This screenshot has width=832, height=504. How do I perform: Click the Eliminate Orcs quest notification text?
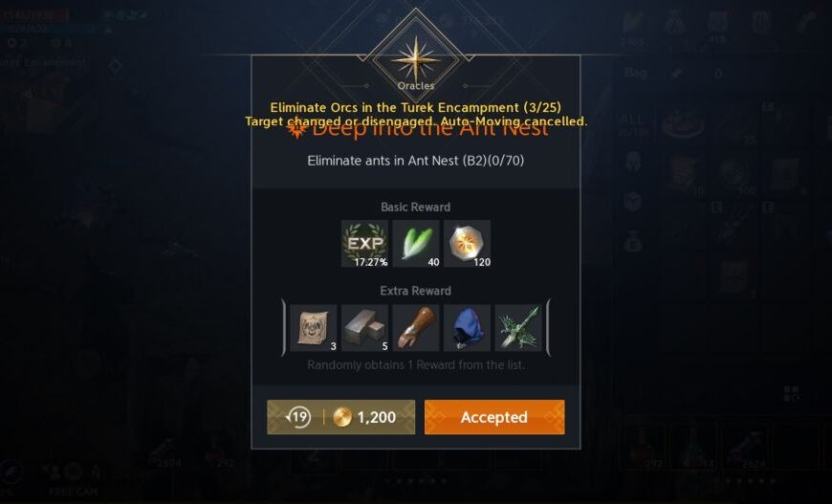[x=415, y=107]
